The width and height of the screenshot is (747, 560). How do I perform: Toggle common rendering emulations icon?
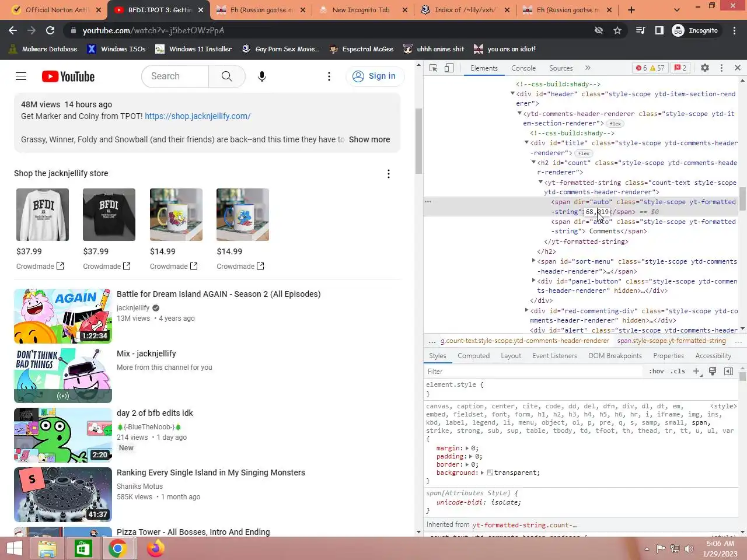pyautogui.click(x=713, y=372)
